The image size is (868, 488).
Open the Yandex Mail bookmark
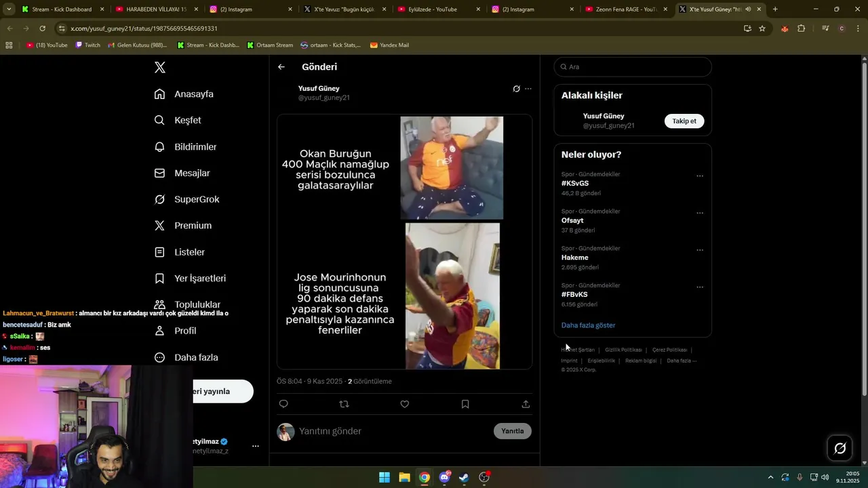coord(389,45)
